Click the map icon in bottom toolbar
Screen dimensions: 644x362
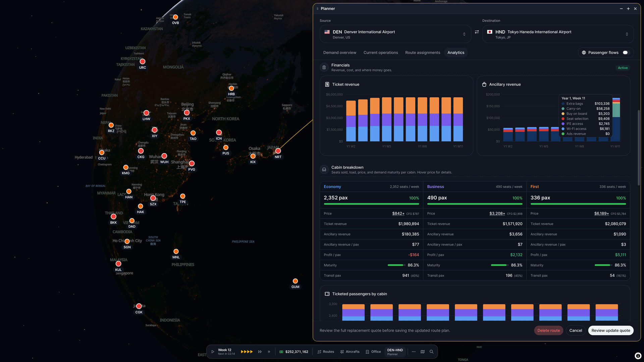pos(423,352)
